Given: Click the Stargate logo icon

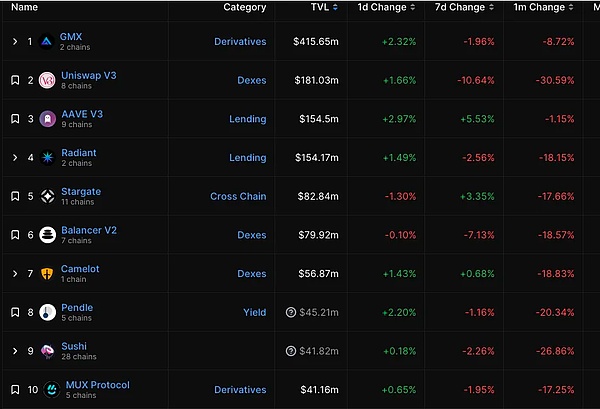Looking at the screenshot, I should (46, 196).
